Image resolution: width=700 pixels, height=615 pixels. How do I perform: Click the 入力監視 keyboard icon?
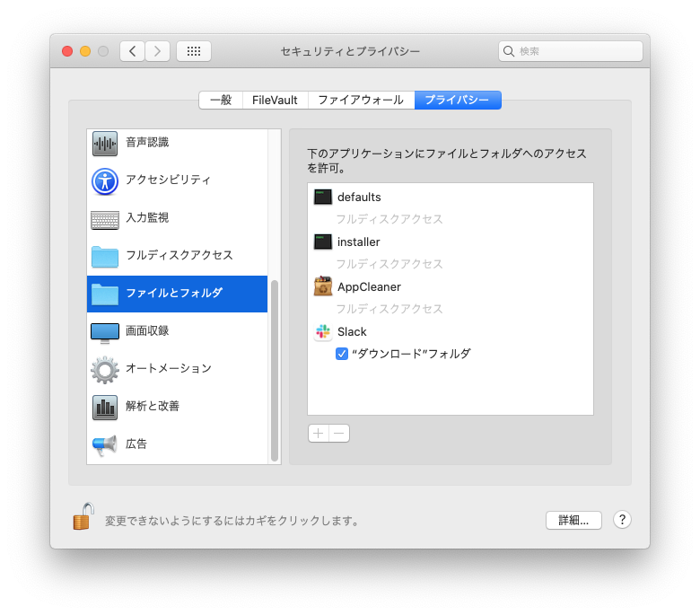[105, 220]
